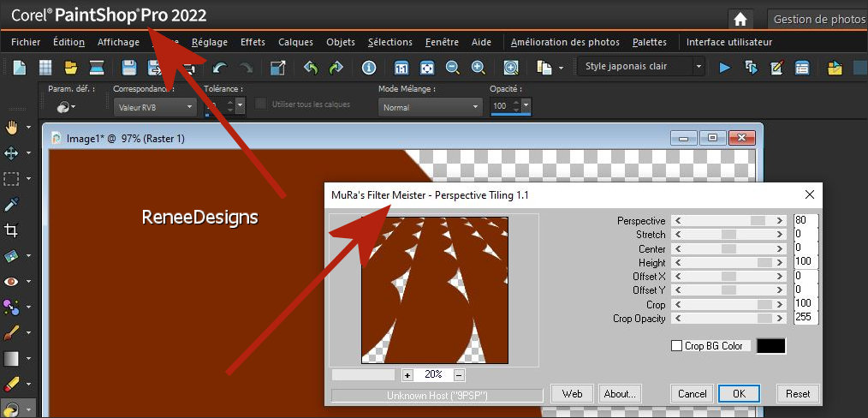Viewport: 868px width, 418px height.
Task: Expand the Pan tool flyout arrow
Action: pyautogui.click(x=28, y=128)
